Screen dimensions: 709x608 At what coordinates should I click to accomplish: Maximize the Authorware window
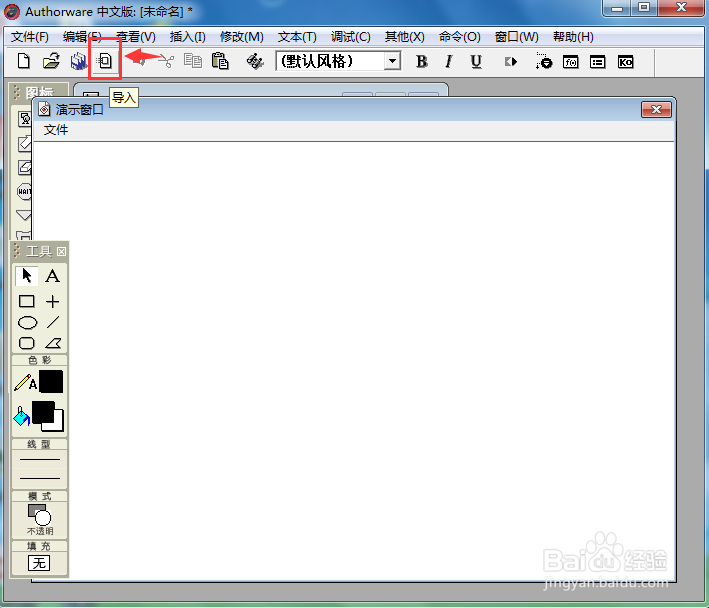[644, 8]
